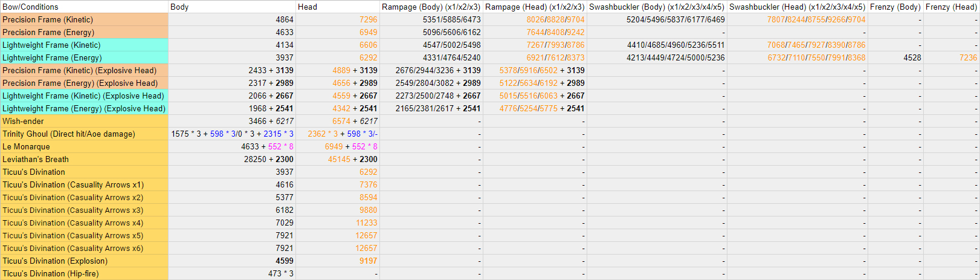
Task: Select hip-fire body cell 473 * 3
Action: coord(232,273)
